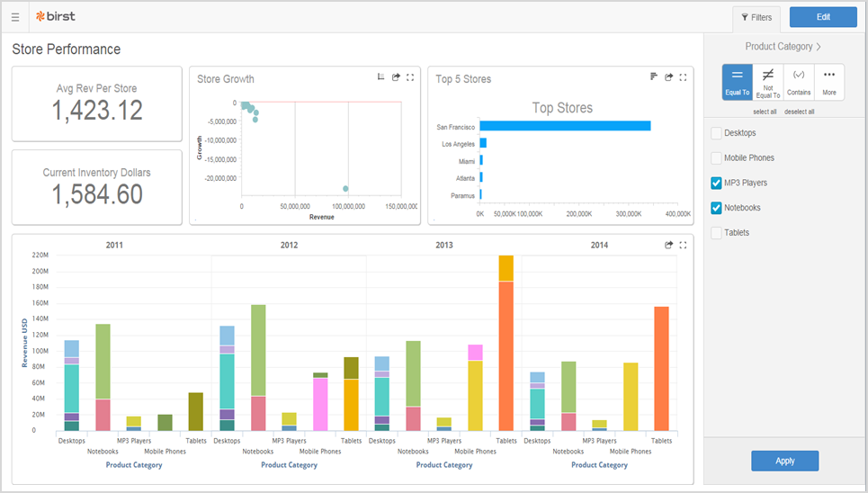Check the Desktops checkbox
This screenshot has width=868, height=493.
[x=717, y=133]
